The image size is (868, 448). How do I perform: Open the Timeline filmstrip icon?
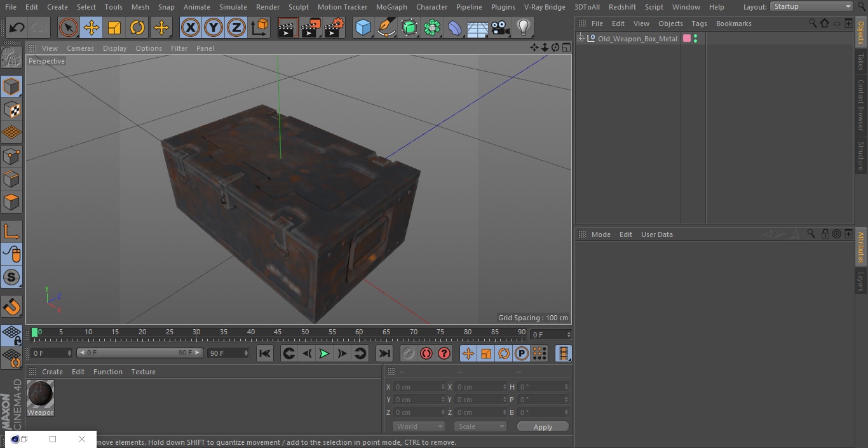point(563,353)
